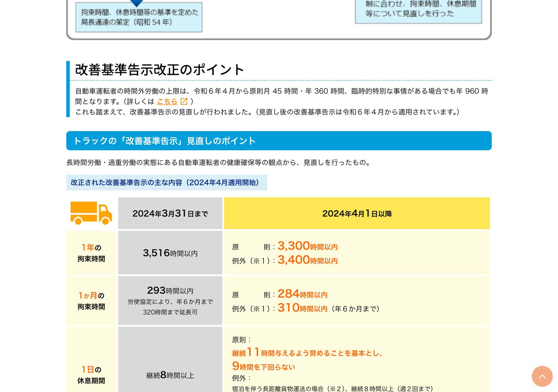Click the 等について見直しを行った box
The image size is (558, 392).
point(418,11)
